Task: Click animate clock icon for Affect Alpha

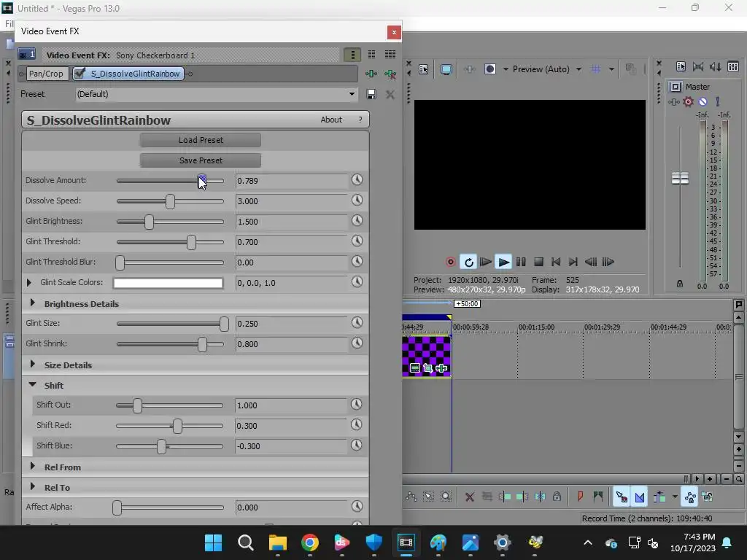Action: point(357,506)
